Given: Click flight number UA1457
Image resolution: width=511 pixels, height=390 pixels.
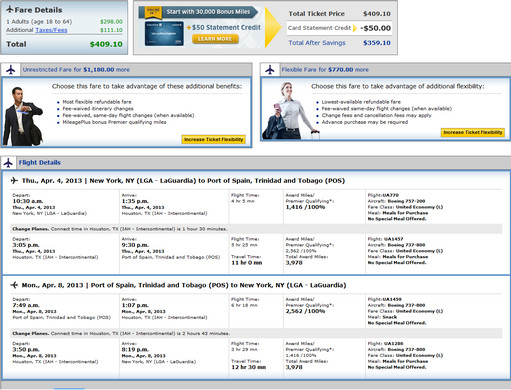Looking at the screenshot, I should 393,239.
